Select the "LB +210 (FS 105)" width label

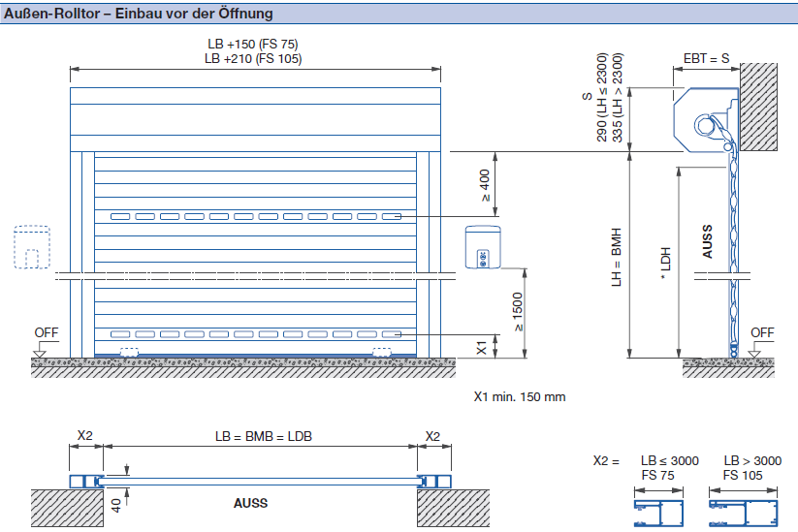[253, 59]
